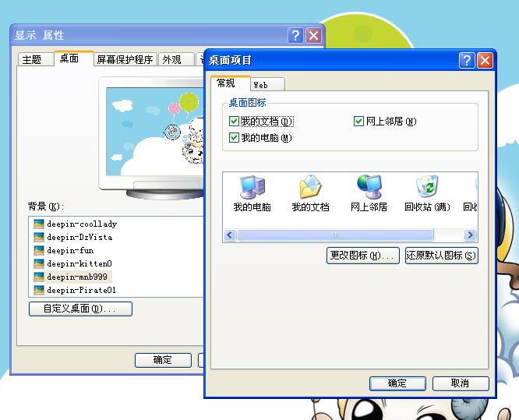Click the image icon beside deepin-mnb999
Screen dimensions: 519x420
click(x=39, y=277)
